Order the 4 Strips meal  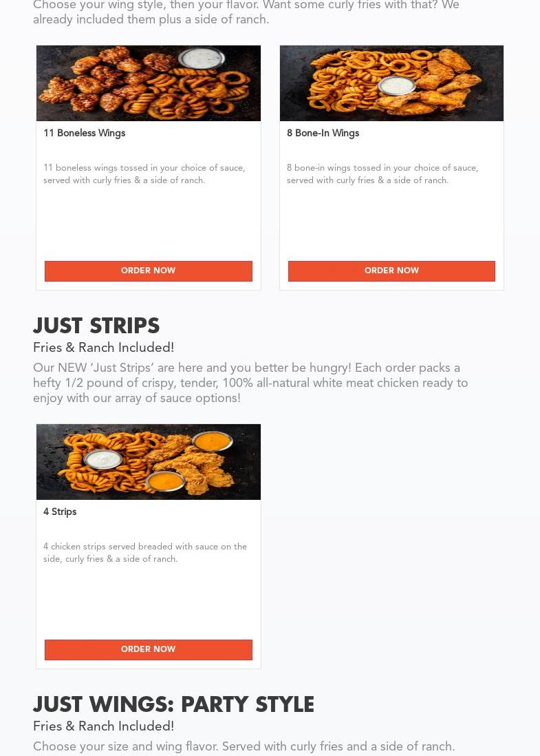point(149,649)
